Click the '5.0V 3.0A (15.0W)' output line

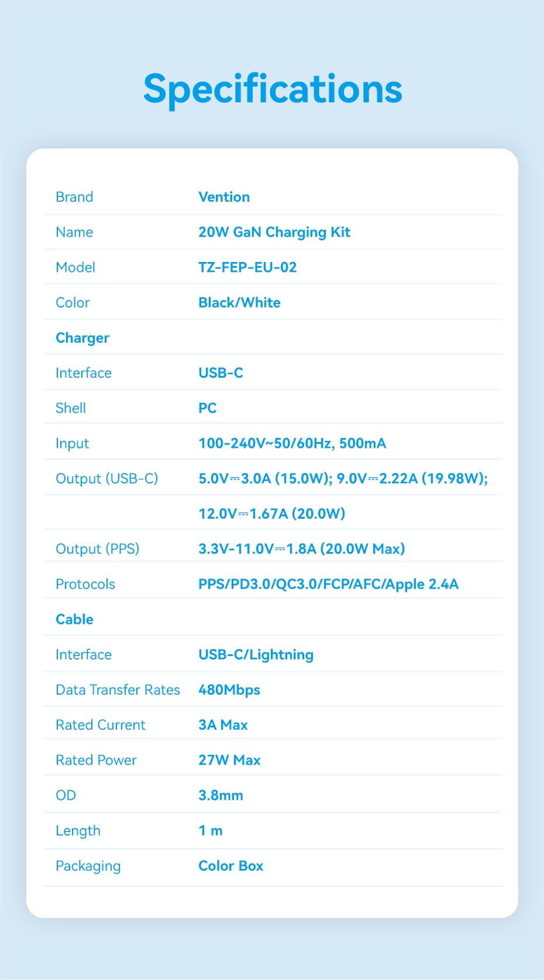click(x=266, y=479)
